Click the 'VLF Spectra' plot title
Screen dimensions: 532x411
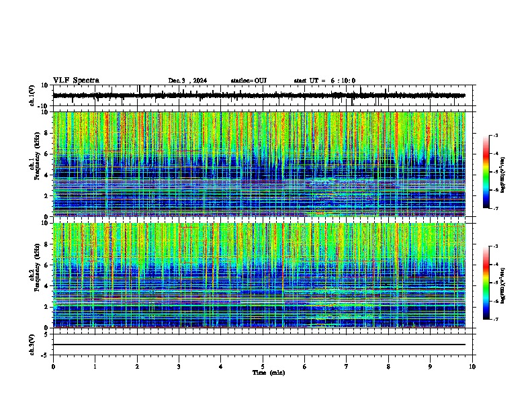(76, 81)
